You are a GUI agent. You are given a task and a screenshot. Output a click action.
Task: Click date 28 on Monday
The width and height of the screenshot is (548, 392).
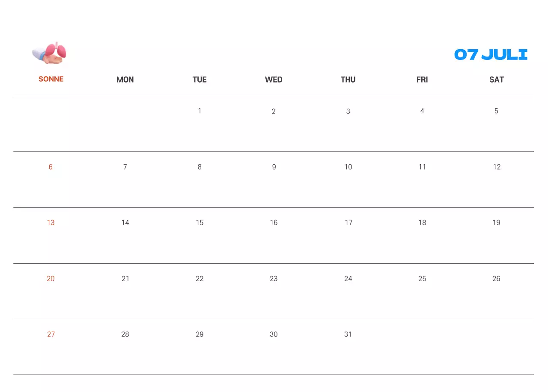click(125, 334)
